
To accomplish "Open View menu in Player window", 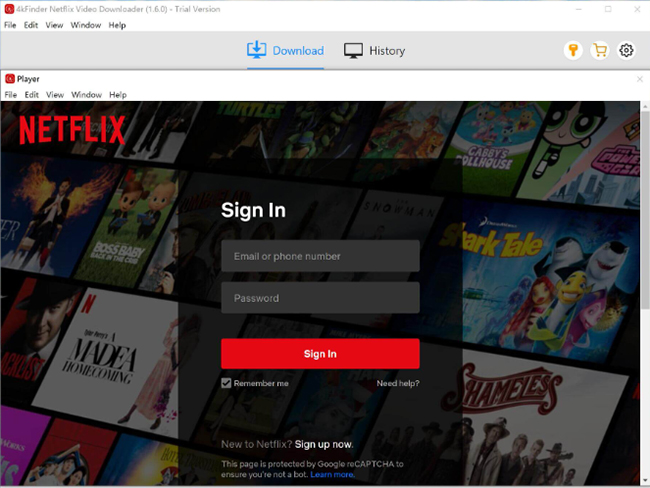I will (x=55, y=95).
